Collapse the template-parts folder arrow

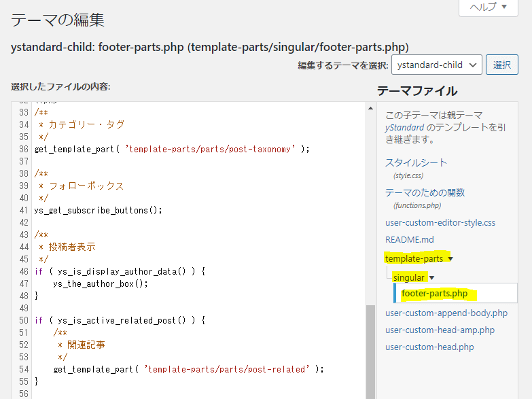(450, 259)
